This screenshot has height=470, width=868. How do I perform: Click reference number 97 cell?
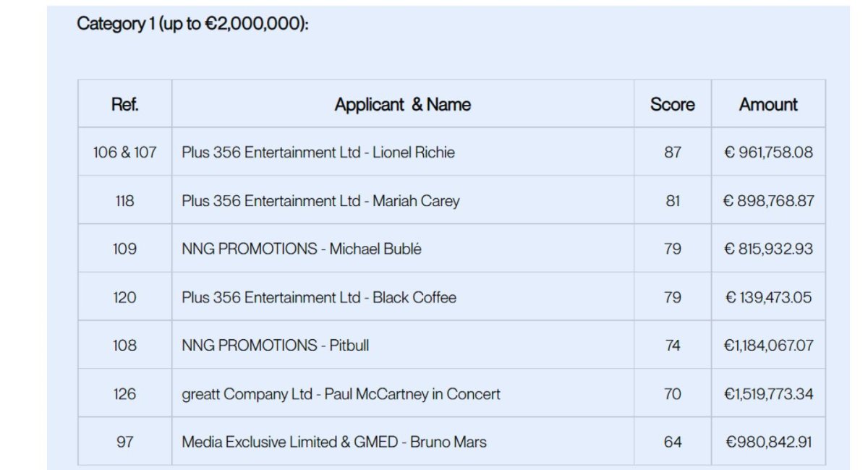click(125, 441)
